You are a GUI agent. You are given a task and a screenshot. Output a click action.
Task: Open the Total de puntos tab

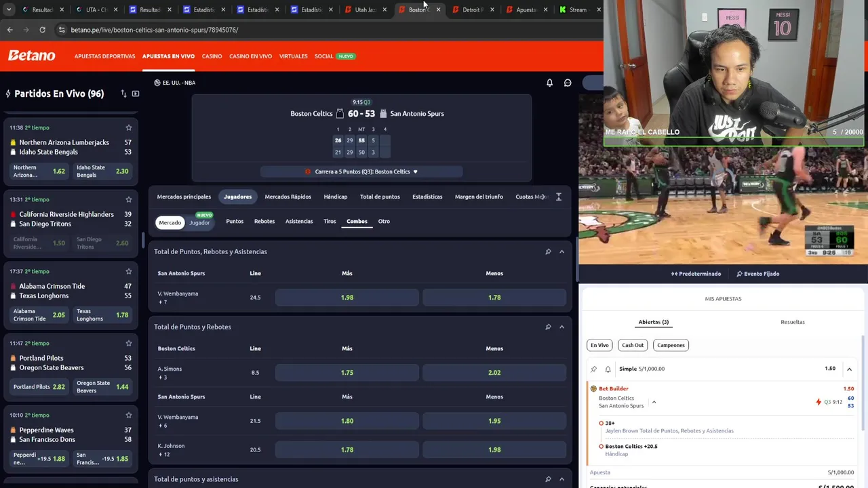380,197
